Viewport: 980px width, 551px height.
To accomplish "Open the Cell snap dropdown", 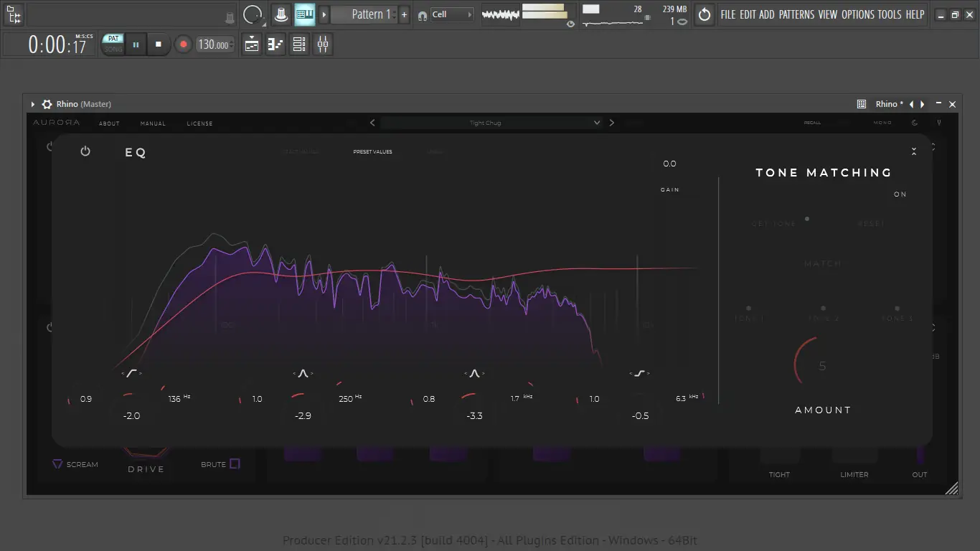I will coord(452,14).
